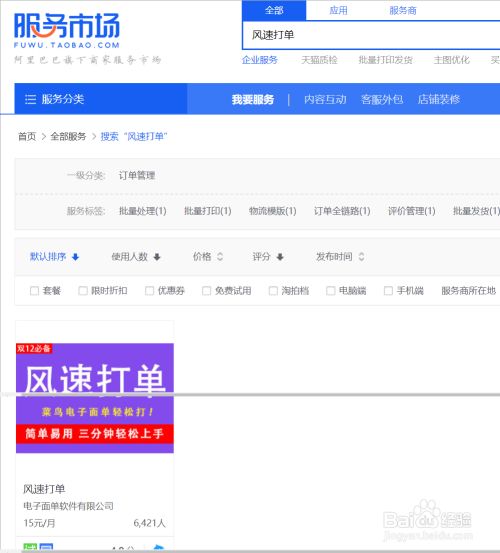Tick the 套餐 checkbox
500x553 pixels.
tap(35, 291)
